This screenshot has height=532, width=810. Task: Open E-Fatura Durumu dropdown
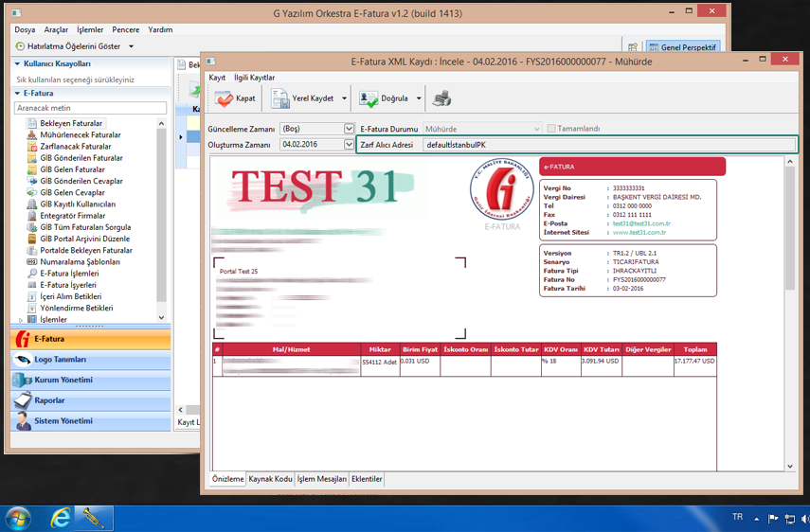[x=537, y=129]
